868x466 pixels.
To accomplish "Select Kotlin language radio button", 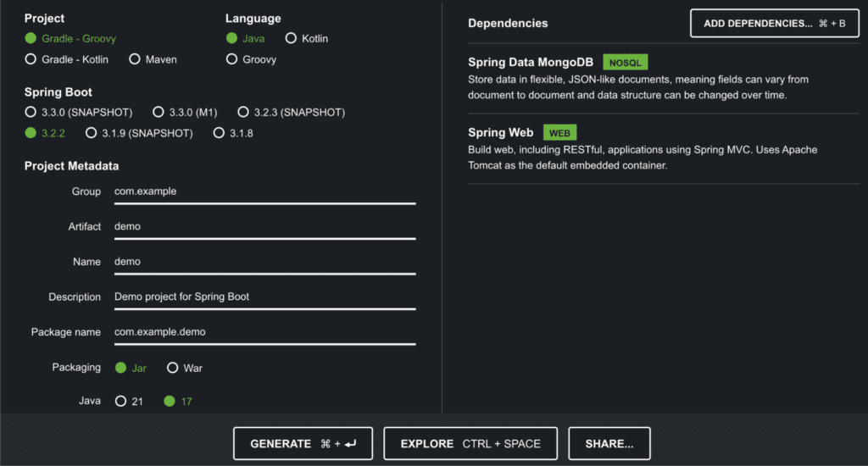I will (x=292, y=38).
